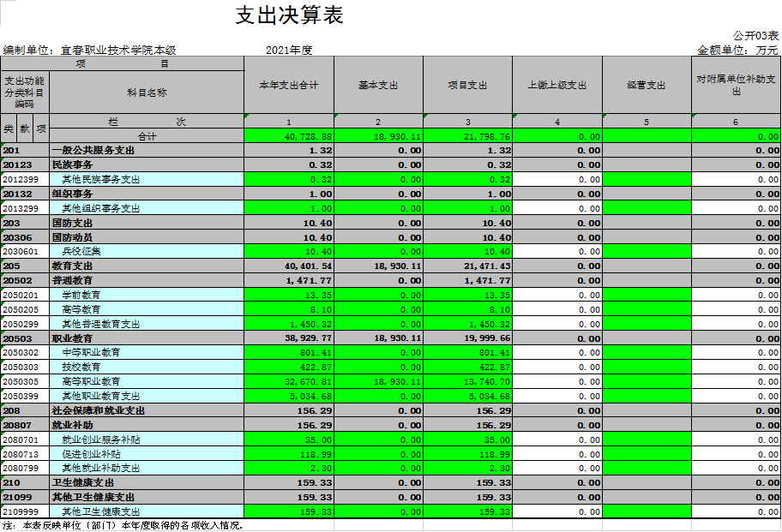
Task: Click the 其他卫生健康支出 cell with code 2109999
Action: [147, 511]
